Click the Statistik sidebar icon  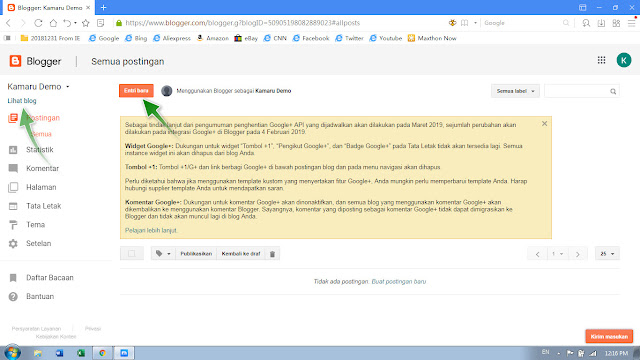(x=13, y=150)
